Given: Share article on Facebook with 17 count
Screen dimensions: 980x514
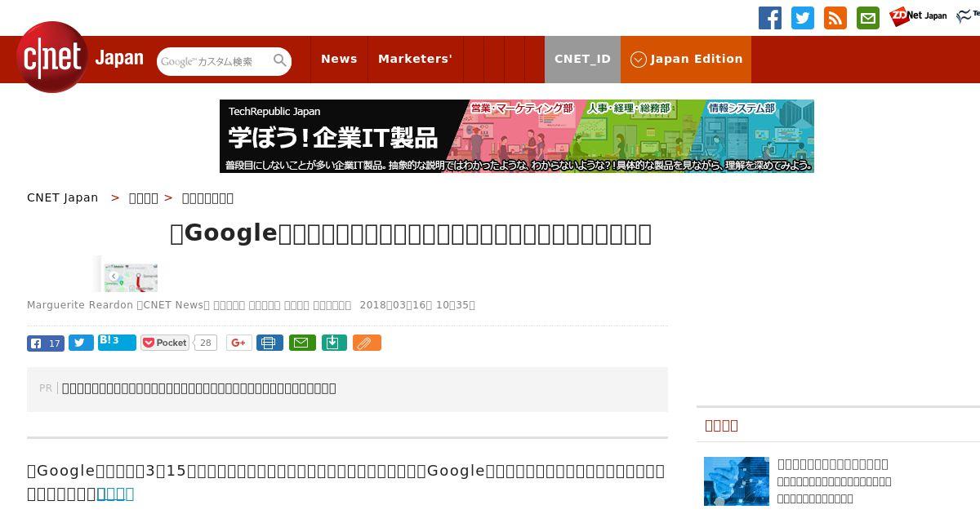Looking at the screenshot, I should click(46, 343).
